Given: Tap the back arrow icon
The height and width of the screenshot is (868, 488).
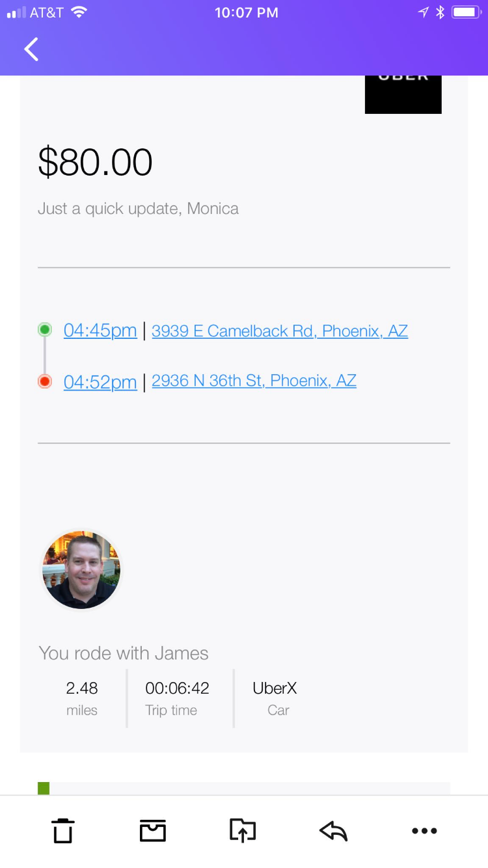Looking at the screenshot, I should [31, 49].
